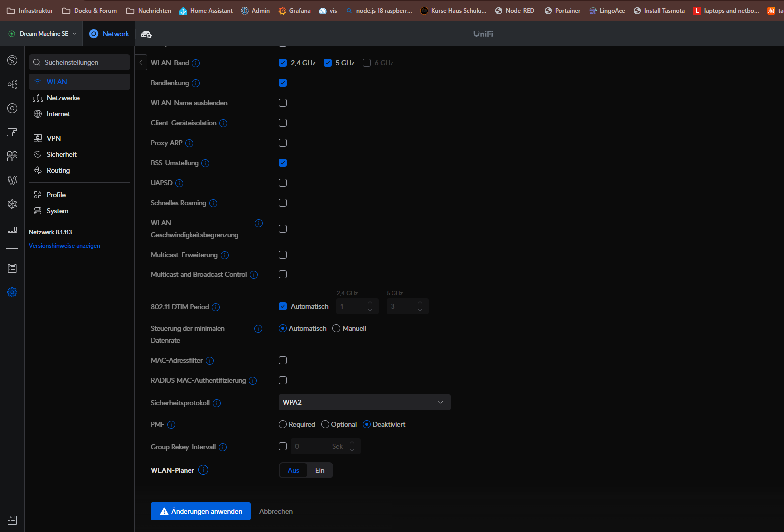Show info for Sicherheitsprotokoll
The height and width of the screenshot is (532, 784).
pos(217,403)
